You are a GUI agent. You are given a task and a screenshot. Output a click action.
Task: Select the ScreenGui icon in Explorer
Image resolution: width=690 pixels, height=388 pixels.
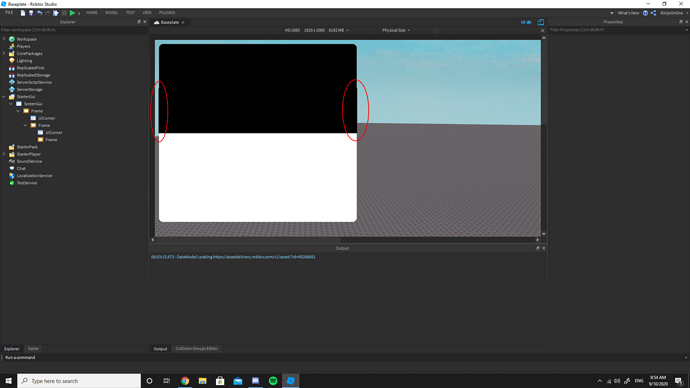click(x=19, y=104)
